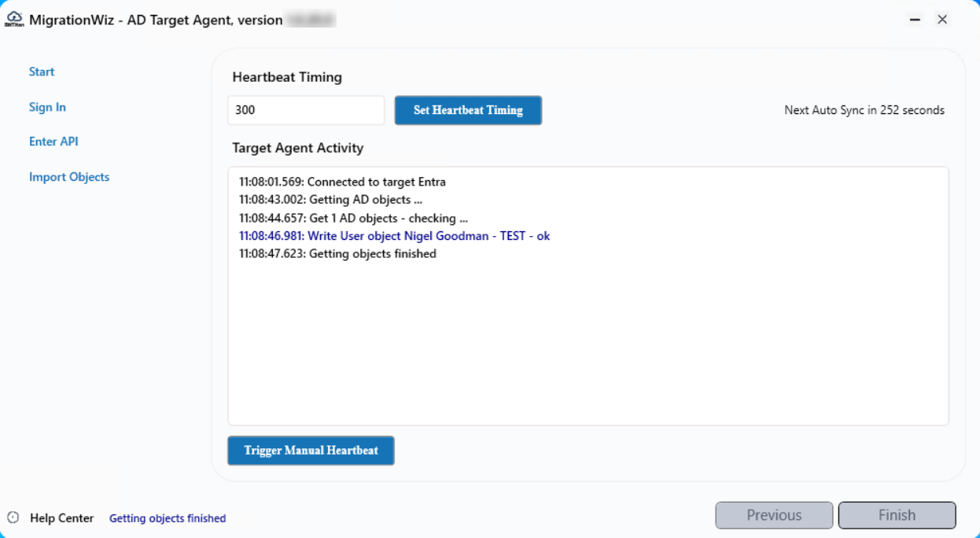Select Enter API in the sidebar

coord(53,142)
